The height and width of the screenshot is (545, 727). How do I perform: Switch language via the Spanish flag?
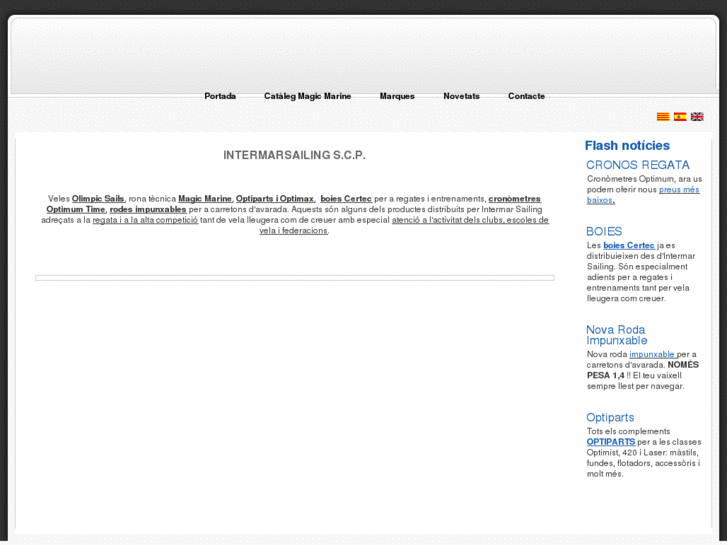(x=680, y=116)
